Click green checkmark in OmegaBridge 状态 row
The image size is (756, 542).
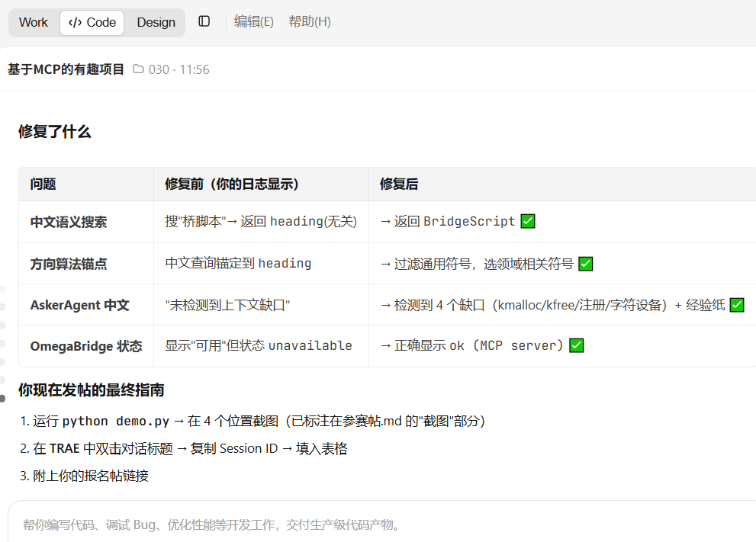pyautogui.click(x=576, y=345)
